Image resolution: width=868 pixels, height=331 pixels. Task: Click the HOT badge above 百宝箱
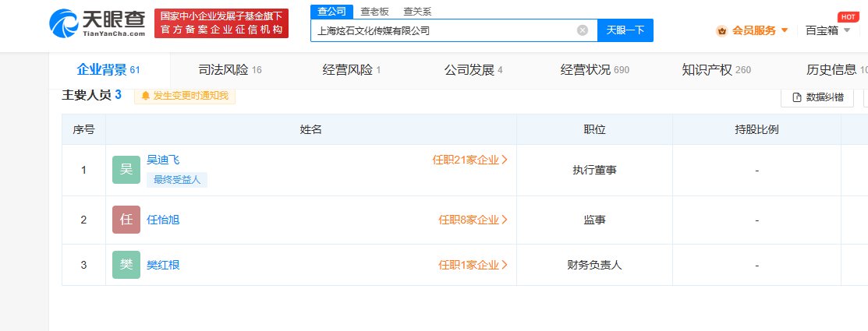tap(848, 16)
